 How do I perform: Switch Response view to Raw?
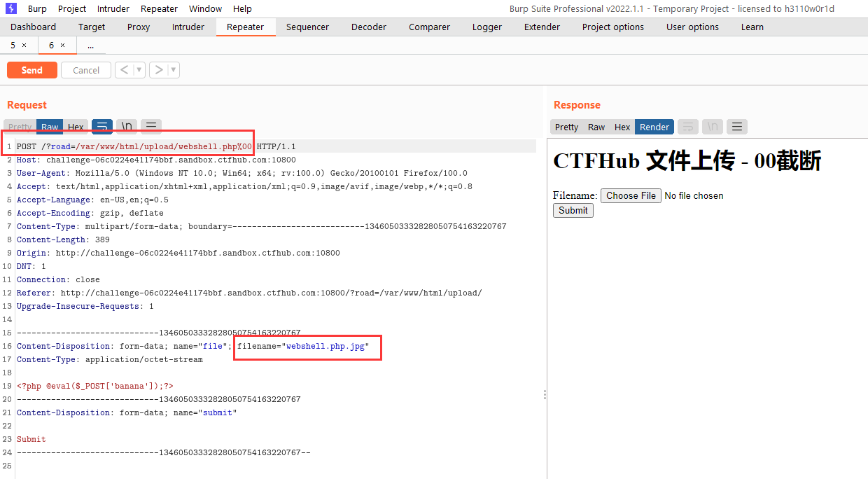(x=596, y=127)
